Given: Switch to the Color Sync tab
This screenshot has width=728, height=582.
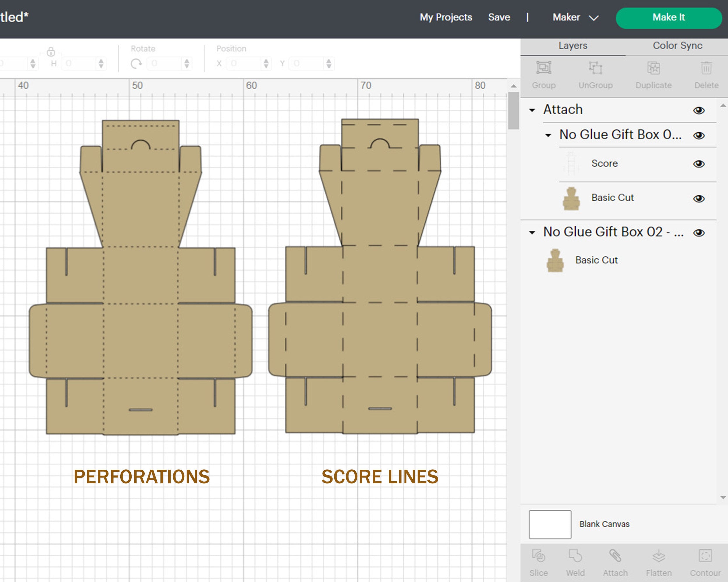Looking at the screenshot, I should tap(677, 46).
